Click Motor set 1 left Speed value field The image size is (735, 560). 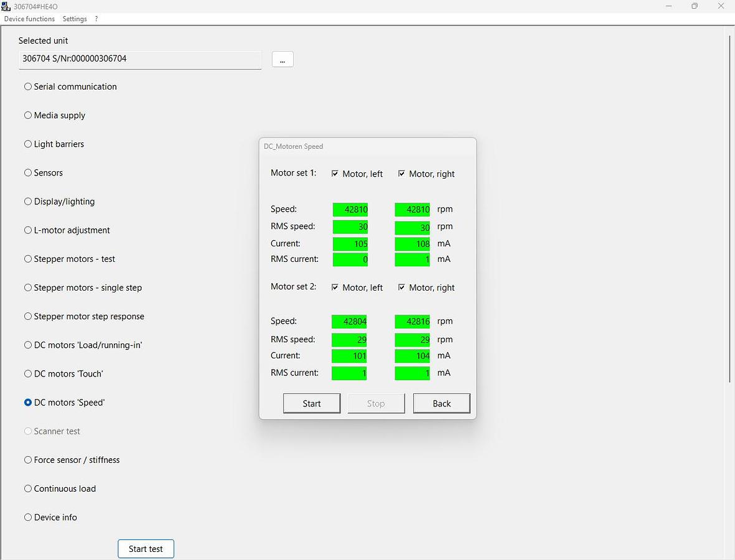tap(350, 210)
